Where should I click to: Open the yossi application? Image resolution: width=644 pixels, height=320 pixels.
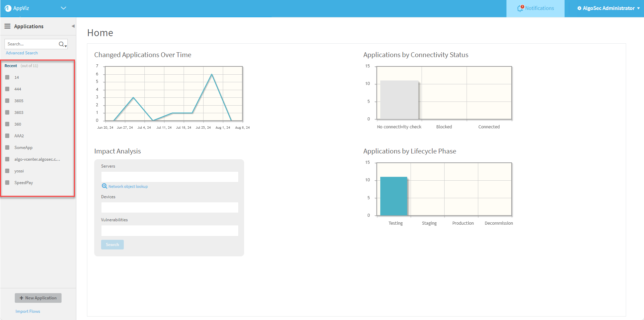click(19, 171)
